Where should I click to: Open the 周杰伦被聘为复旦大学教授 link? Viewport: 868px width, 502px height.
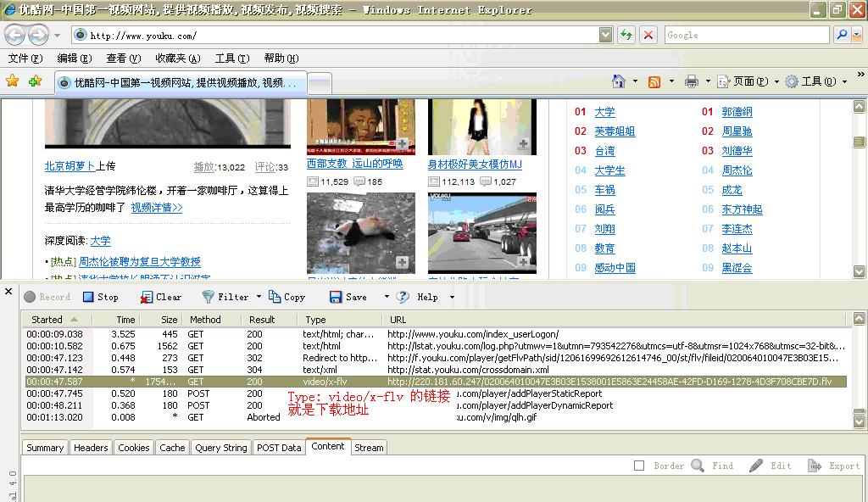[140, 261]
